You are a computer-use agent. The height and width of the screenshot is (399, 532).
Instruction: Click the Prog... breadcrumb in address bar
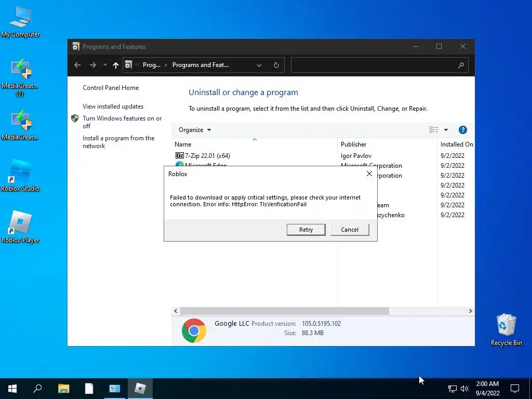point(151,65)
